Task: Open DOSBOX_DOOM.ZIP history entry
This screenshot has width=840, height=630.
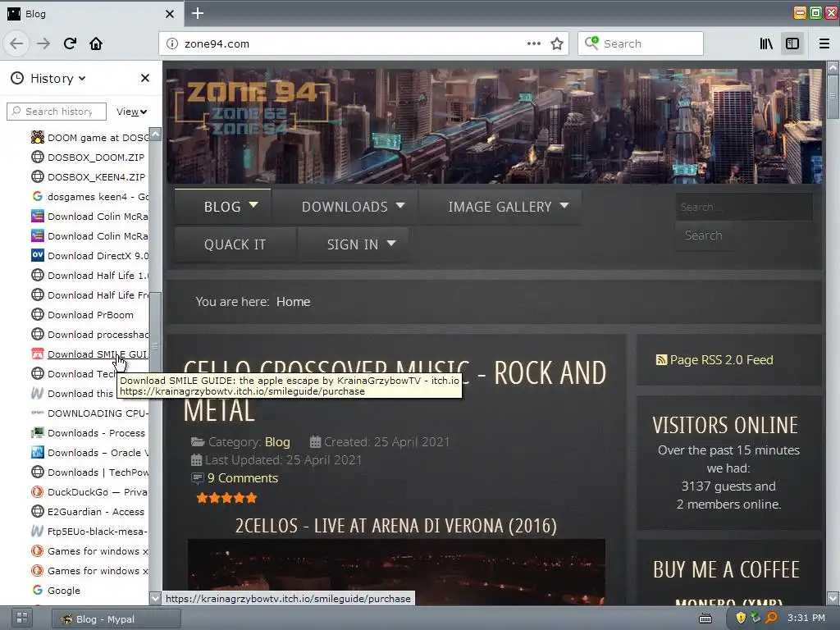Action: tap(89, 157)
